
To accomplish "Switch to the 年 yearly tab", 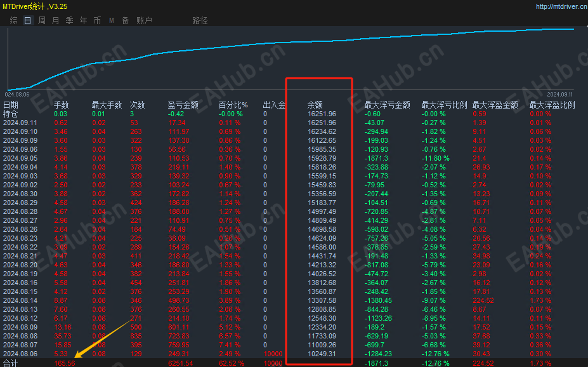I will 83,21.
